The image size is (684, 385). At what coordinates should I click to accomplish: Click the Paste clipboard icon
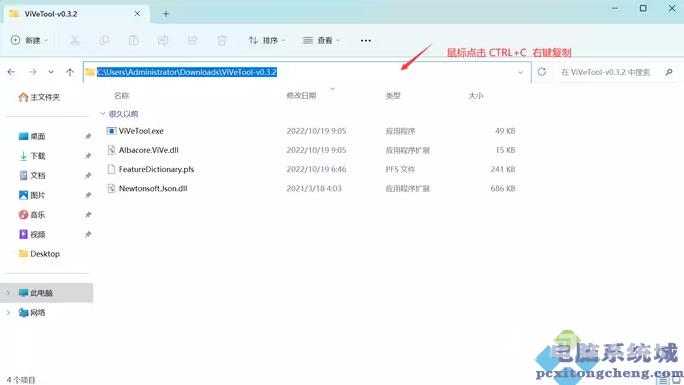pos(133,40)
